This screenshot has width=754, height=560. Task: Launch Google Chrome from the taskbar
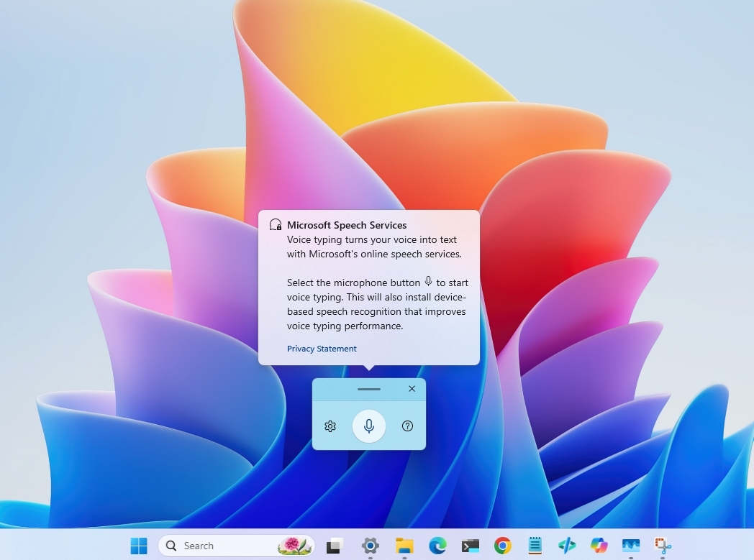pos(502,546)
